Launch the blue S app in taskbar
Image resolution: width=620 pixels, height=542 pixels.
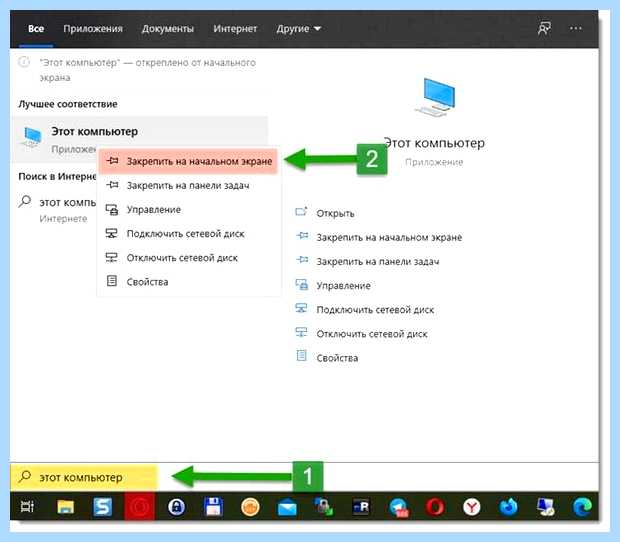[x=102, y=506]
